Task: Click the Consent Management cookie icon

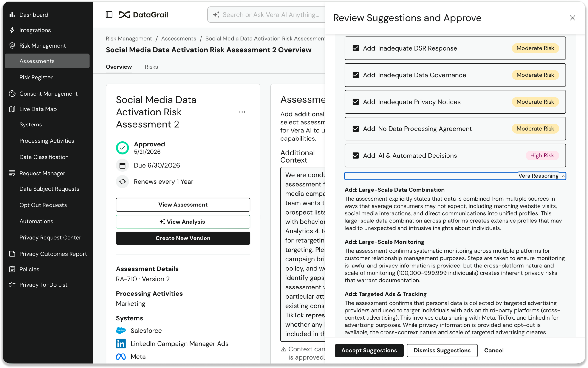Action: coord(12,93)
